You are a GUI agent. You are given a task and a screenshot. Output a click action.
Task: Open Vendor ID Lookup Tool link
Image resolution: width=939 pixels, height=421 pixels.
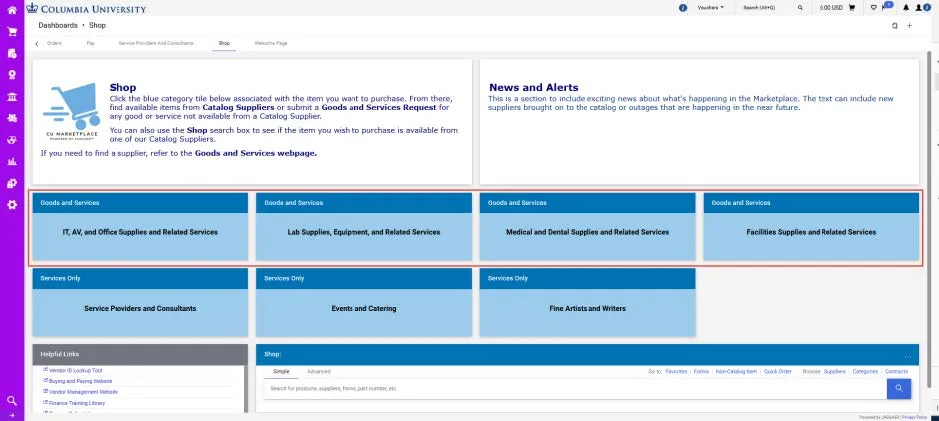coord(75,370)
